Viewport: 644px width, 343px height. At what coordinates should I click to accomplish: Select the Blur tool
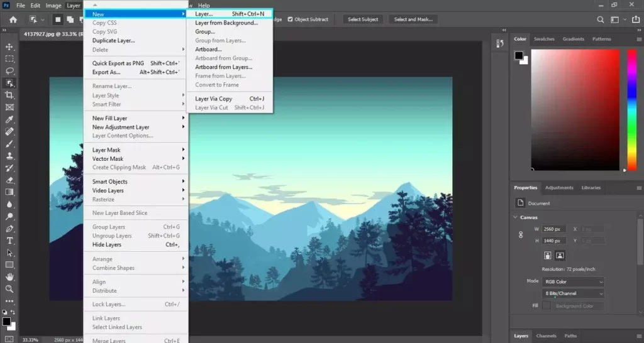point(9,204)
